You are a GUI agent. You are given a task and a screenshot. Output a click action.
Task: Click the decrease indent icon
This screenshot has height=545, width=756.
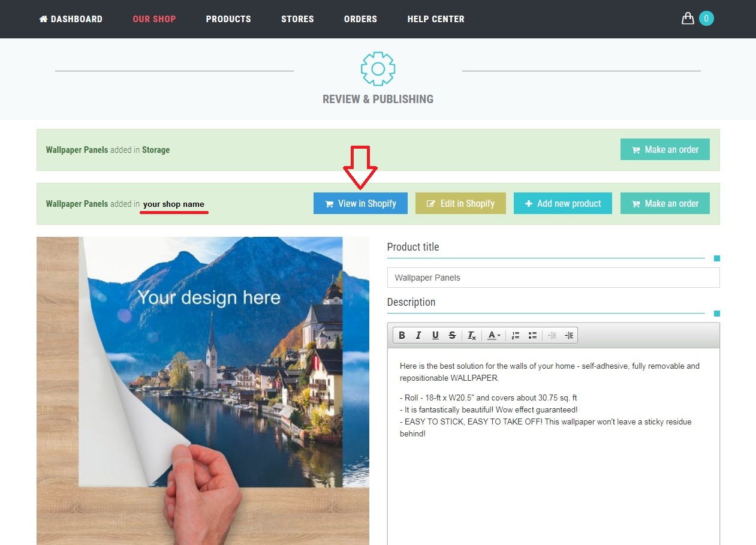(x=552, y=335)
